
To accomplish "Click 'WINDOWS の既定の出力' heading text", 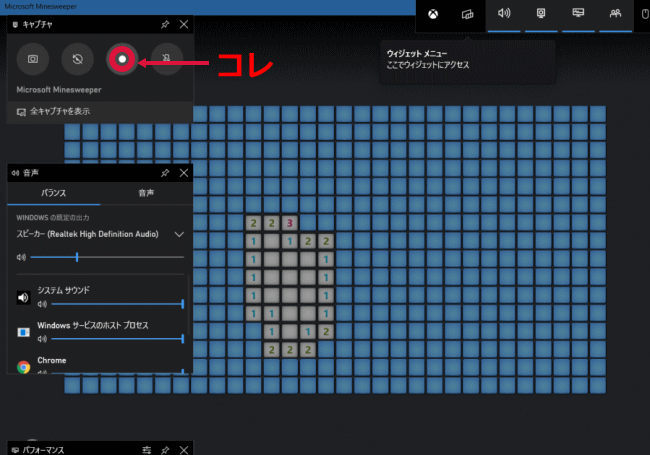I will pos(53,218).
